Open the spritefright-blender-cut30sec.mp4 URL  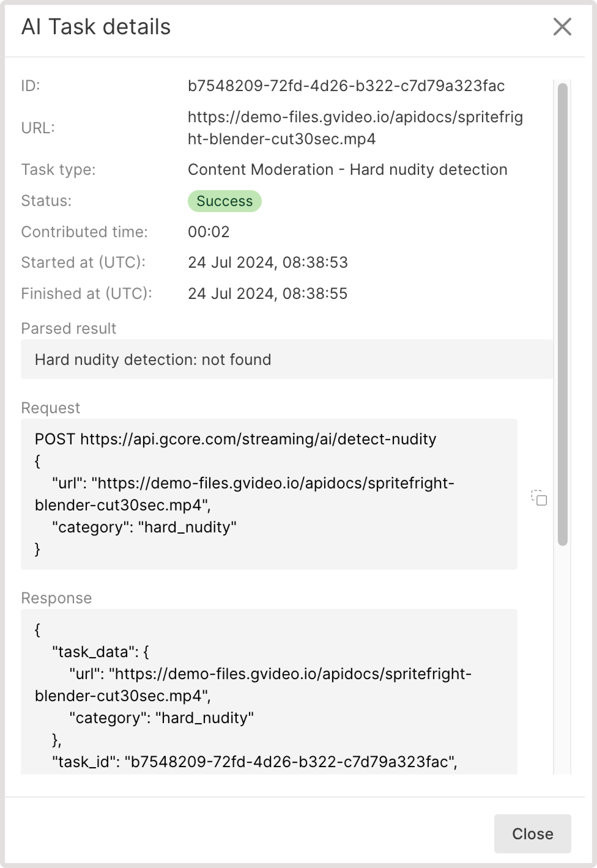[355, 127]
